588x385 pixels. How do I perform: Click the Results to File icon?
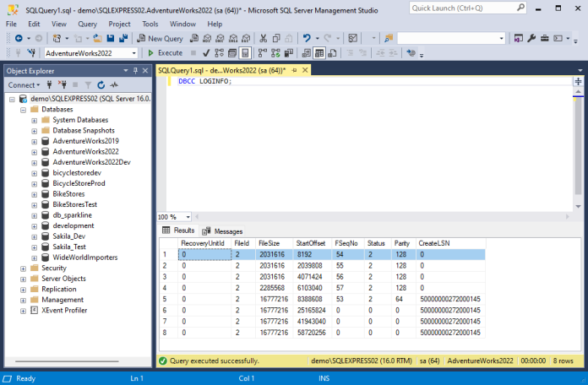tap(332, 53)
